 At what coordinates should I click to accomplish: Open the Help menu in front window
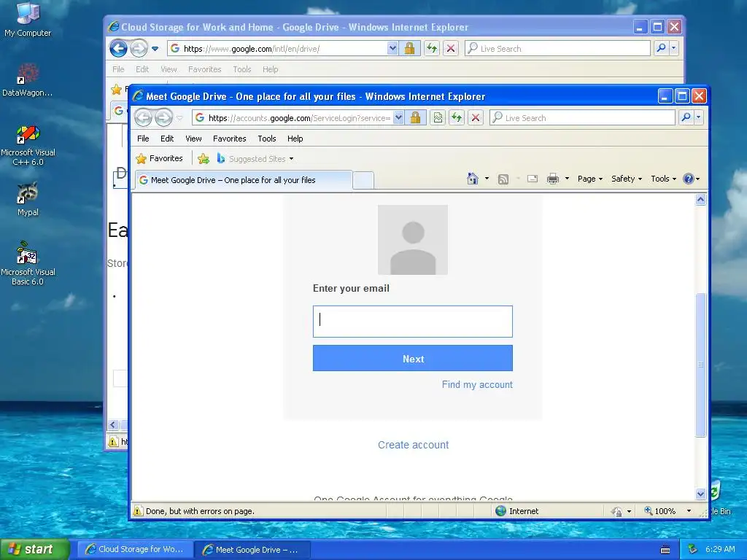tap(295, 139)
